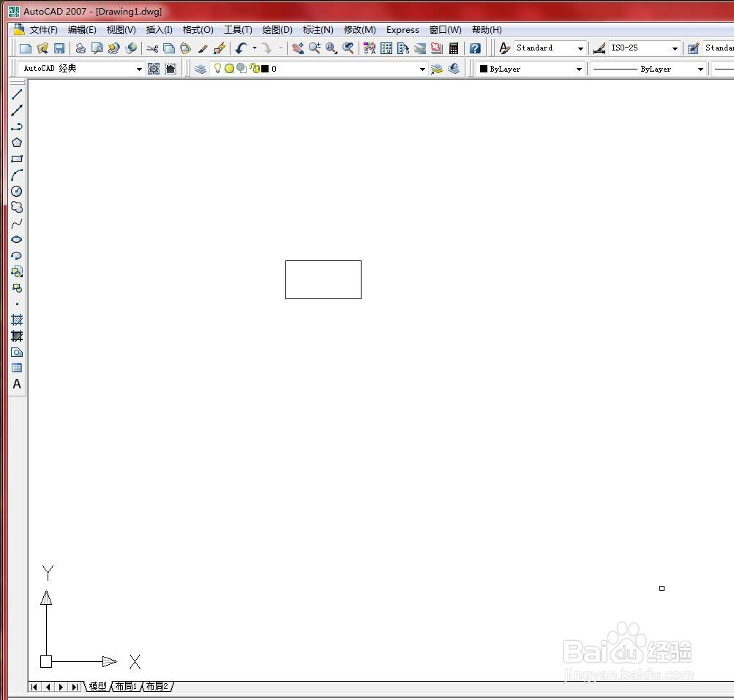Click the Open file icon
The width and height of the screenshot is (734, 700).
click(42, 48)
